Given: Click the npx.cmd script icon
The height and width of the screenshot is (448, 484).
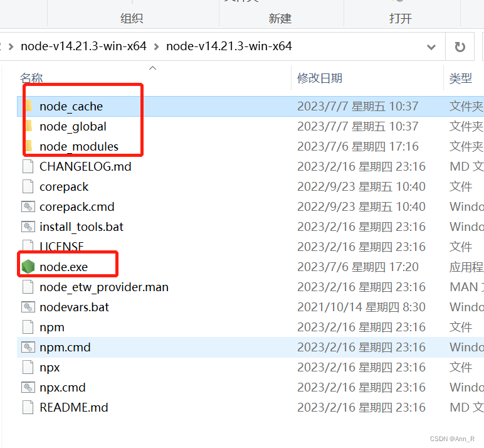Looking at the screenshot, I should pos(28,387).
